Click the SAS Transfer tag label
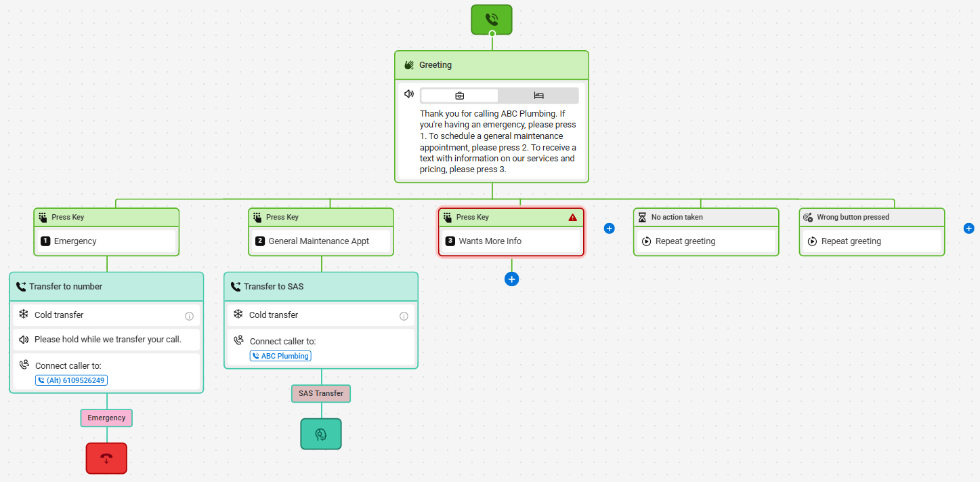The width and height of the screenshot is (980, 482). [321, 393]
